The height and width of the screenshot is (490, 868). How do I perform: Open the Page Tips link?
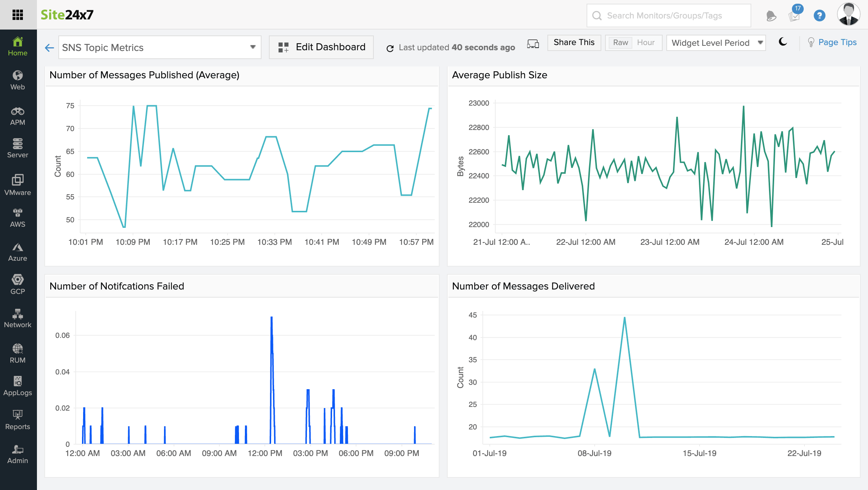[837, 42]
